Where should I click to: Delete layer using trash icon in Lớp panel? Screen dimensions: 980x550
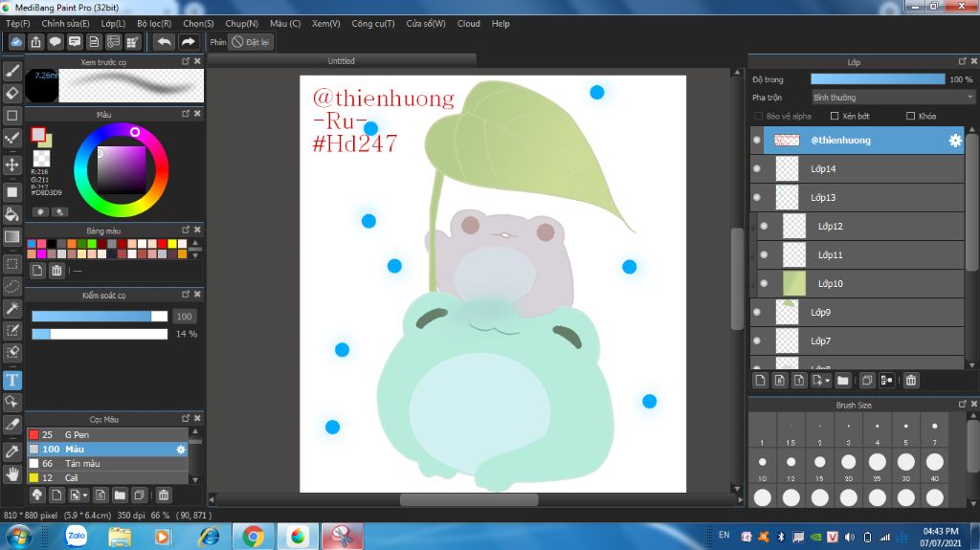[x=911, y=381]
